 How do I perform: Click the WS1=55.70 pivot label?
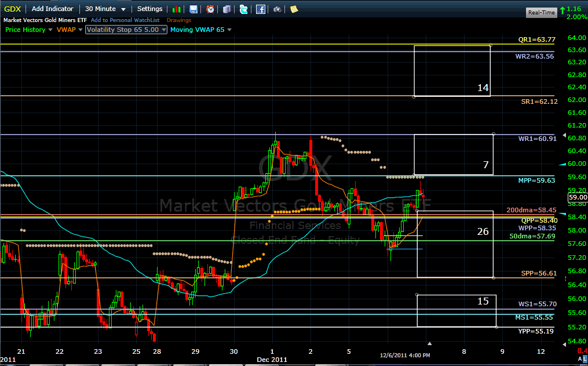pos(538,304)
